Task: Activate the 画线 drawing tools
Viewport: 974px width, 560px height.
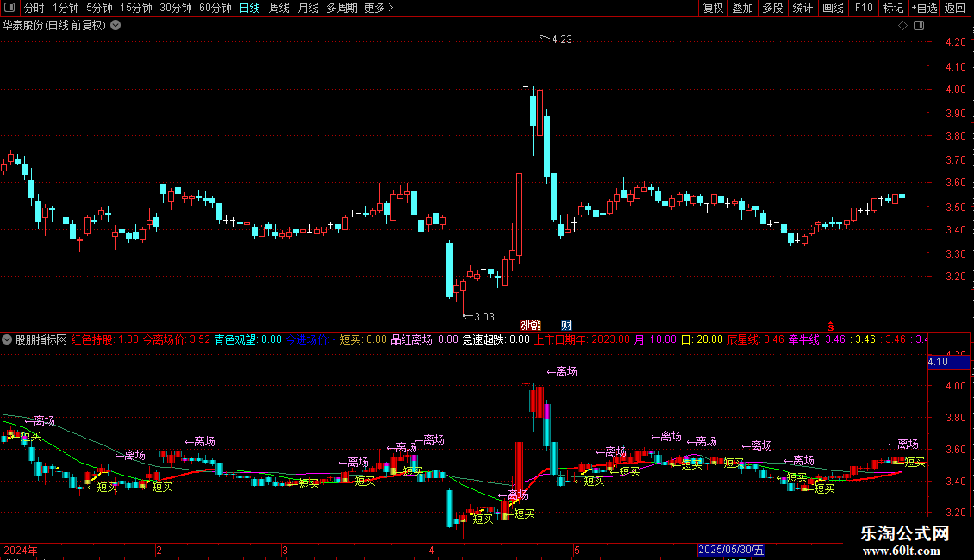Action: point(833,8)
